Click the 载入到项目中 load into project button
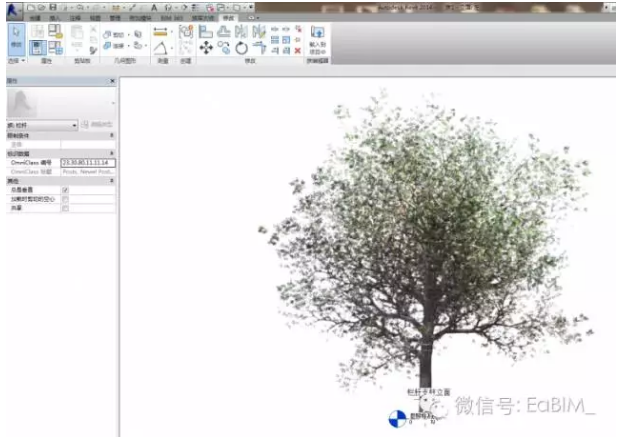620x443 pixels. coord(318,40)
